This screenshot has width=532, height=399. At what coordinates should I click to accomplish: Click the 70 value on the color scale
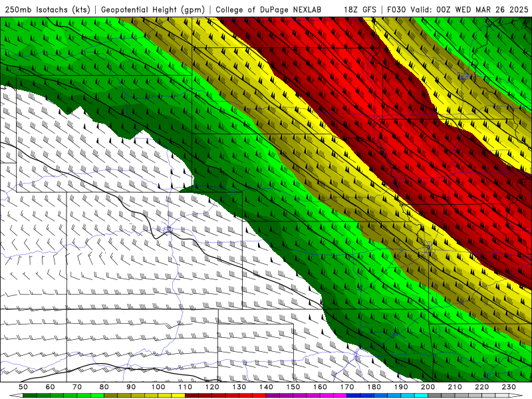coord(77,387)
